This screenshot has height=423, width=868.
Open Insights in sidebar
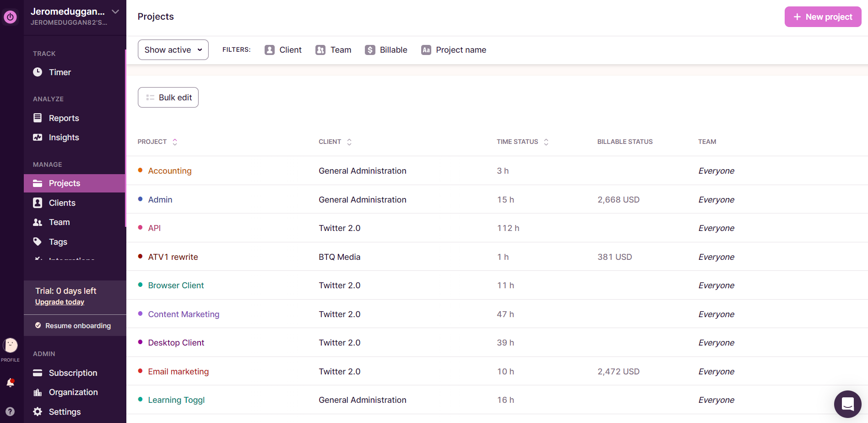click(64, 137)
